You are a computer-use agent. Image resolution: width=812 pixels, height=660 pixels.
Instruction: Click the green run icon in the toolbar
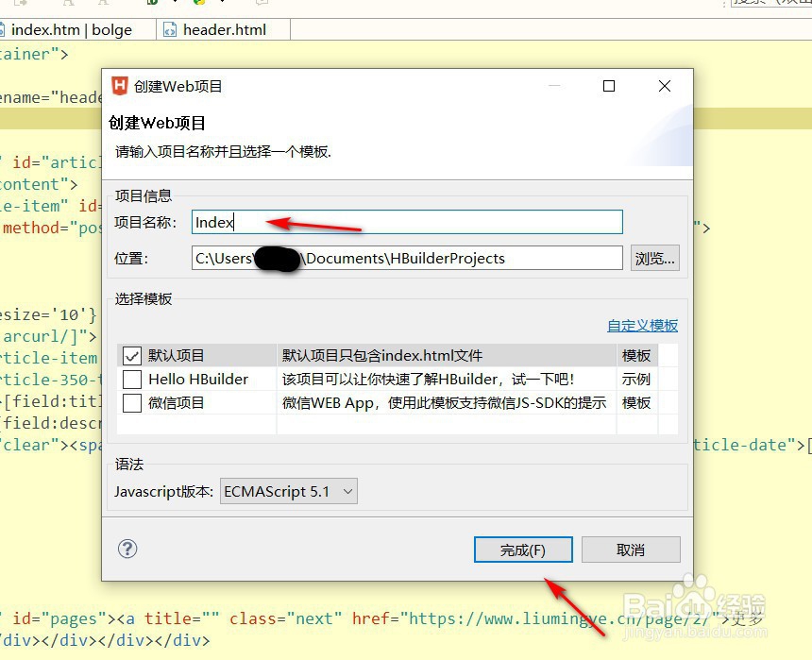point(153,4)
